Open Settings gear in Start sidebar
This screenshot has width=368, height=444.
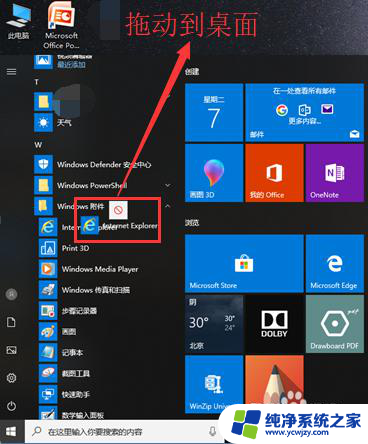[x=11, y=378]
